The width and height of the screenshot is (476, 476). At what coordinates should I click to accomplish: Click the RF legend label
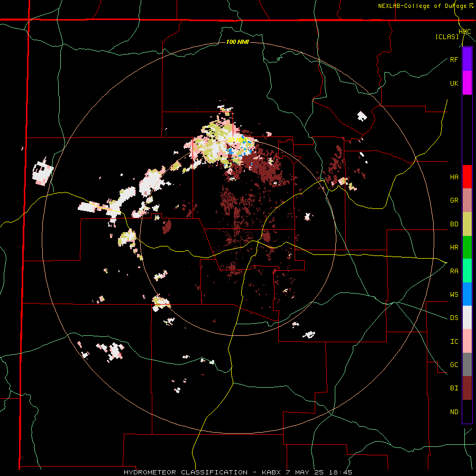coord(454,59)
